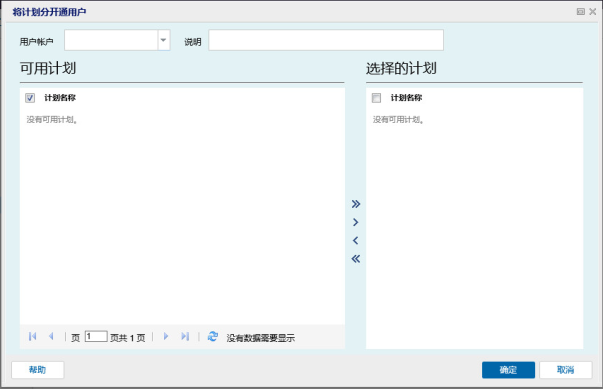
Task: Close the dialog with the X button
Action: (x=593, y=12)
